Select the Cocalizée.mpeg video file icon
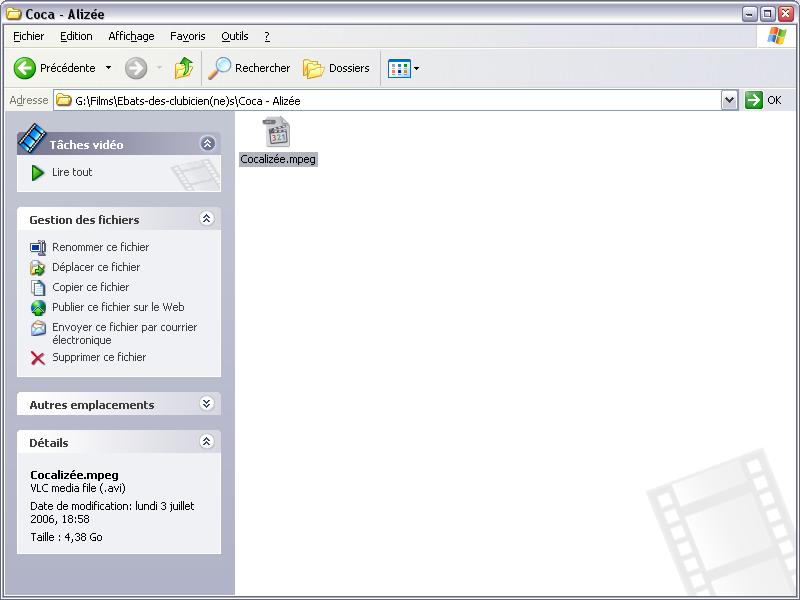 [277, 133]
